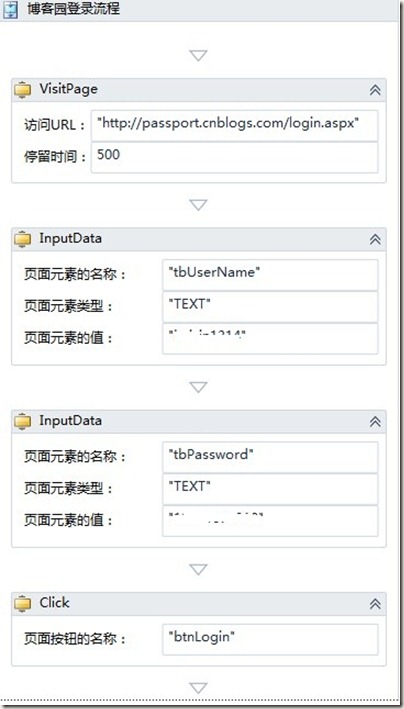Click the drop arrow below VisitPage activity
Screen dimensions: 404x709
click(198, 205)
